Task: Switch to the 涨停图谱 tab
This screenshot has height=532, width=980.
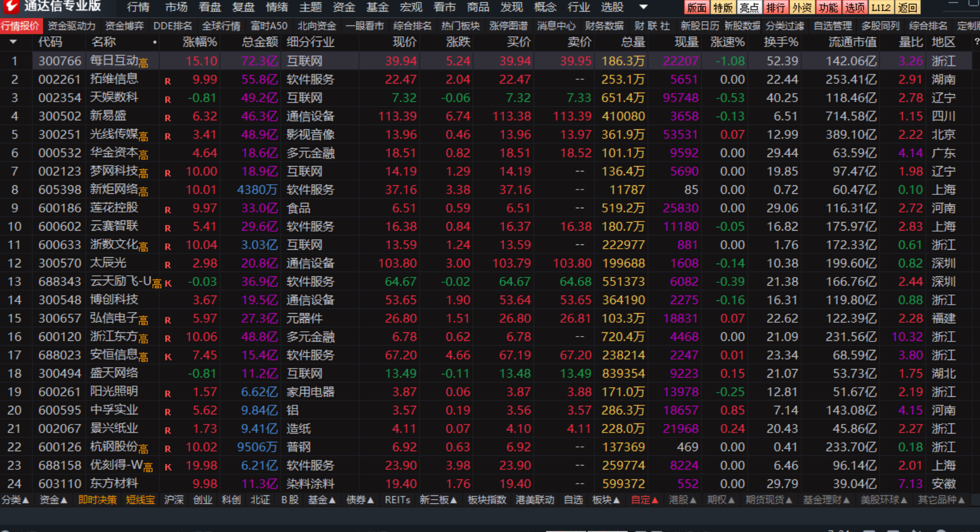Action: click(508, 26)
